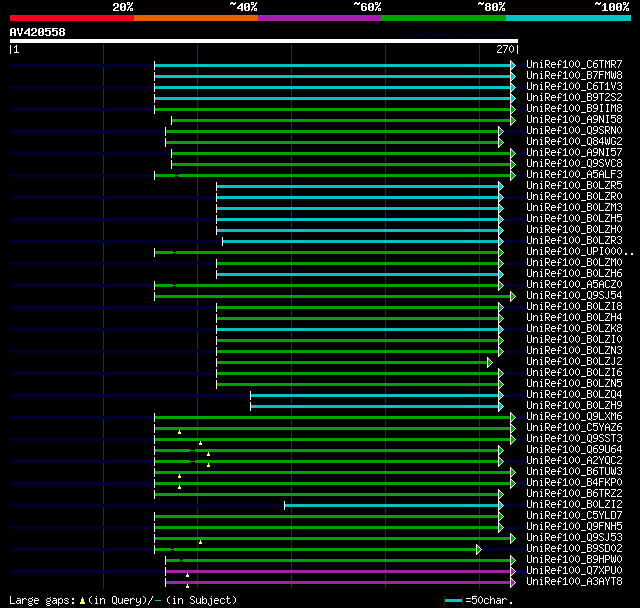Select the UniRef100_Q9FNH5 label

tap(574, 527)
